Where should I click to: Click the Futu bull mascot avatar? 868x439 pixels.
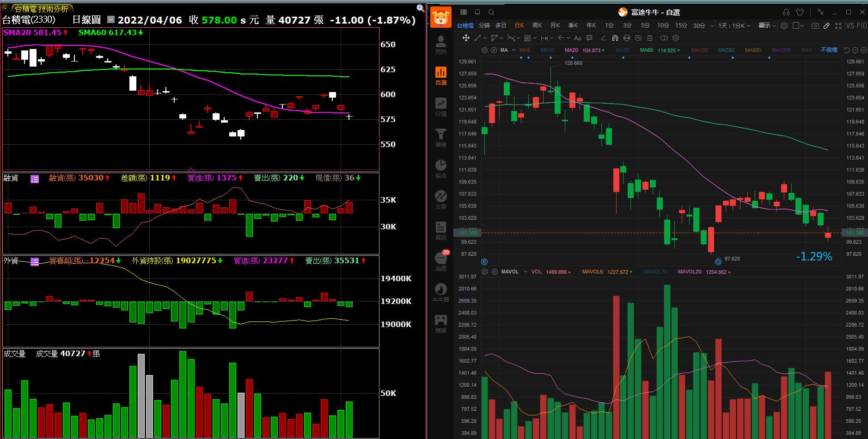click(441, 17)
